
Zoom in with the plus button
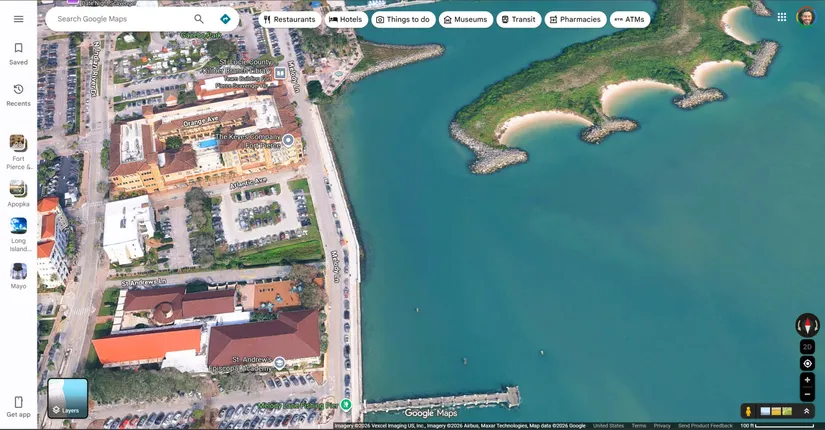pyautogui.click(x=807, y=380)
